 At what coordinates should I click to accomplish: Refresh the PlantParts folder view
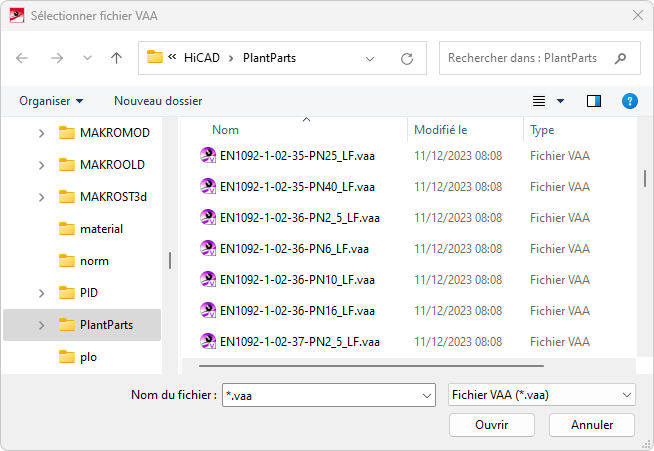coord(407,59)
